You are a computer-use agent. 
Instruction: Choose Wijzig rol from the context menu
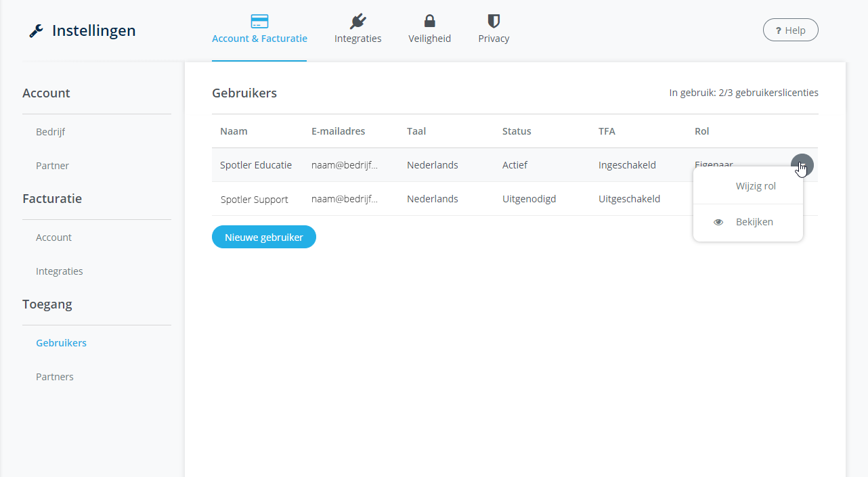(755, 186)
